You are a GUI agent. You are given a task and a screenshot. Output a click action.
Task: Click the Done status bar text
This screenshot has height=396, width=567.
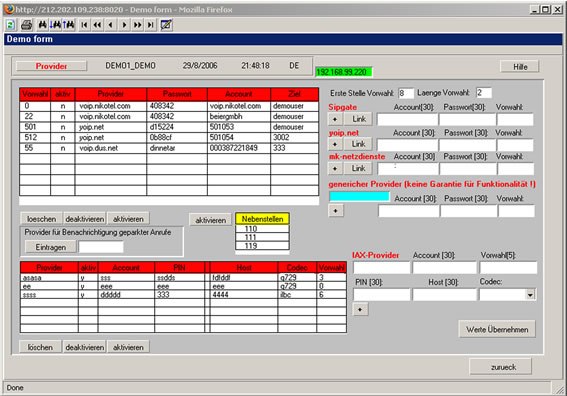click(x=15, y=388)
